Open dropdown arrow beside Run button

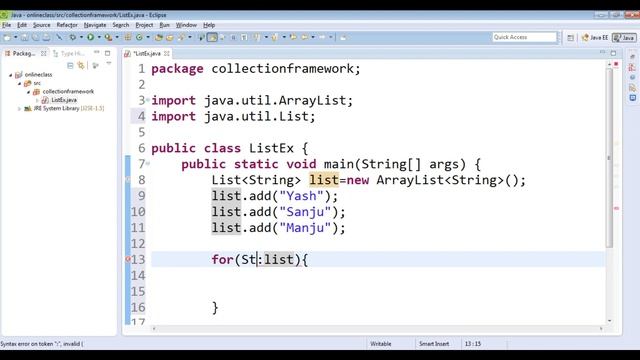tap(98, 38)
